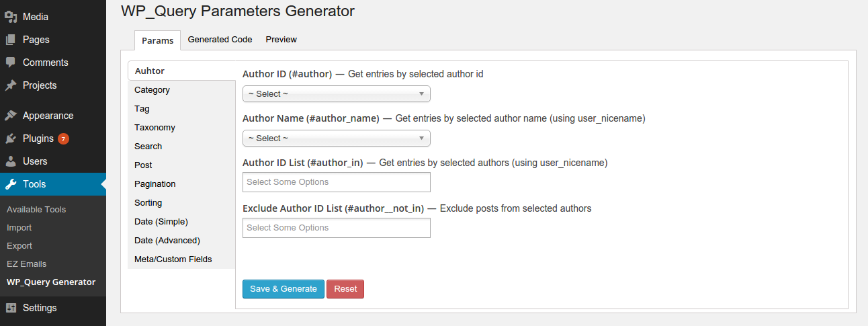
Task: Click the Appearance paintbrush icon
Action: click(11, 116)
